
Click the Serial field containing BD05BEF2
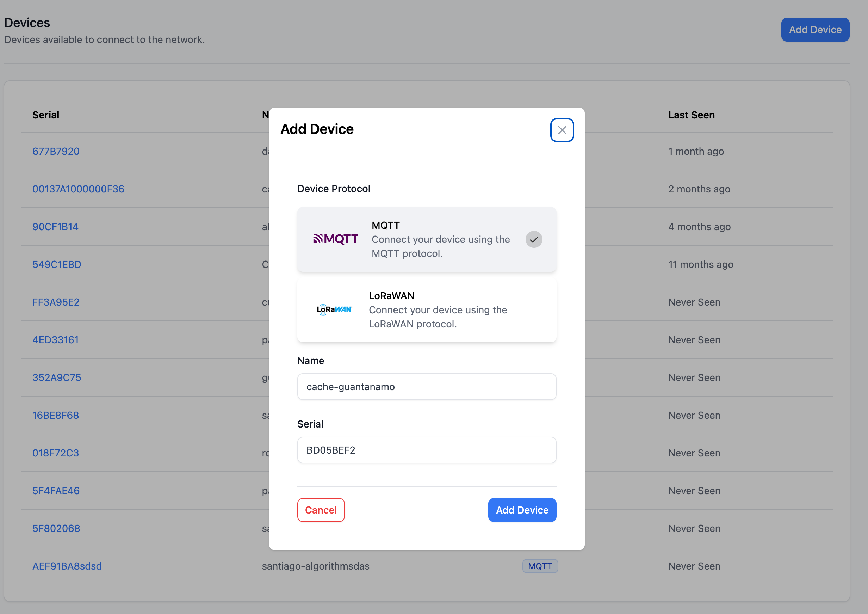click(427, 450)
